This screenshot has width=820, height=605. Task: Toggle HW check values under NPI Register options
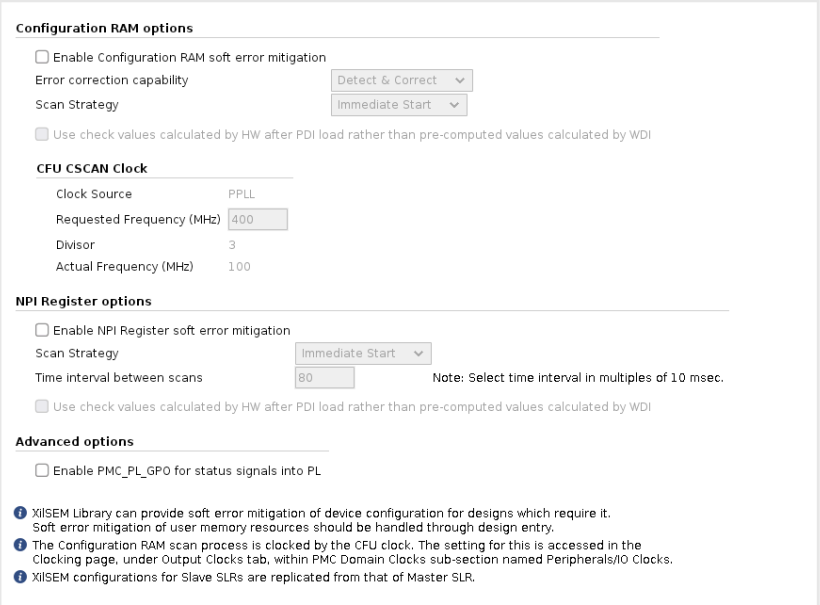(41, 406)
